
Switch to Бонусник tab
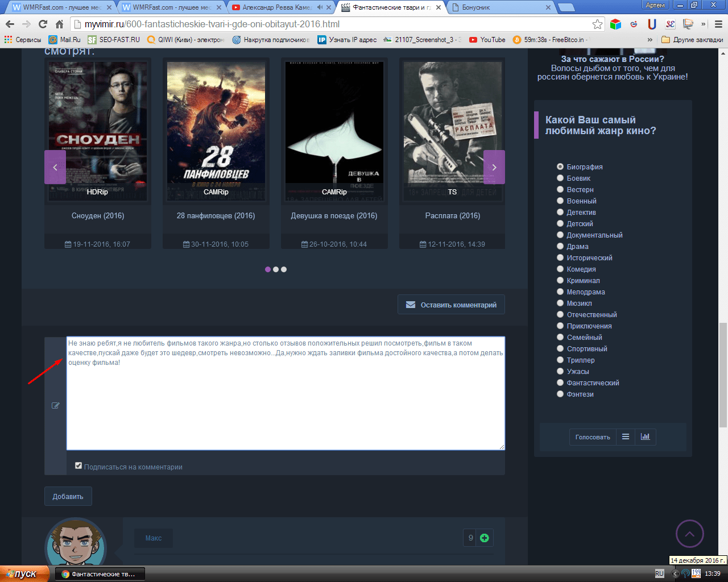click(x=500, y=7)
